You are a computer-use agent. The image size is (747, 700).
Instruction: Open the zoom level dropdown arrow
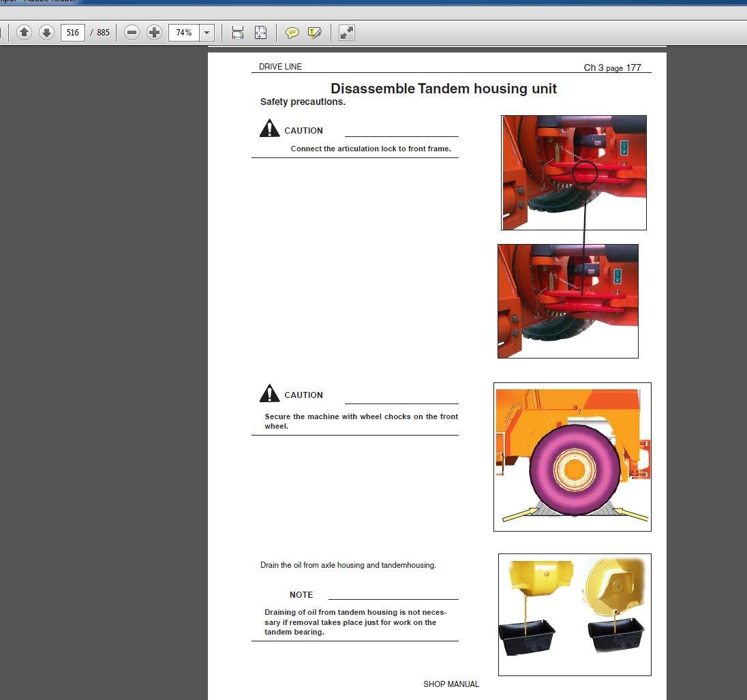pyautogui.click(x=207, y=33)
